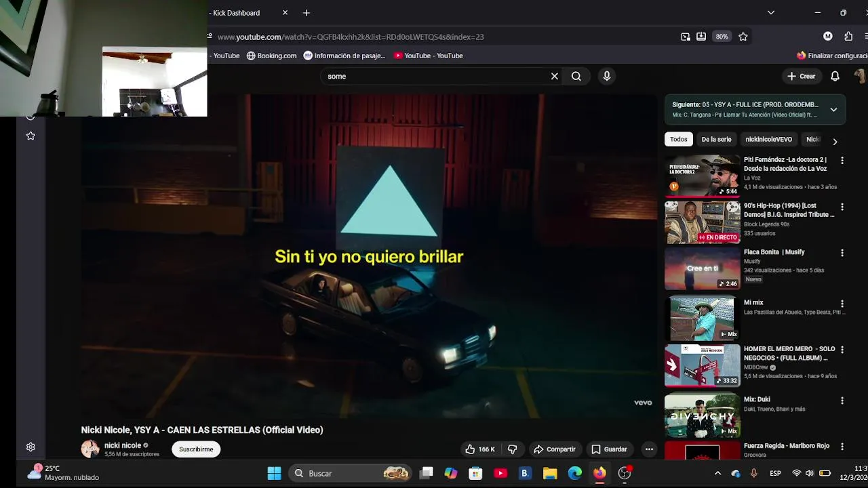Open options for HOMER EL MERO MERO album
Image resolution: width=868 pixels, height=488 pixels.
pyautogui.click(x=842, y=350)
